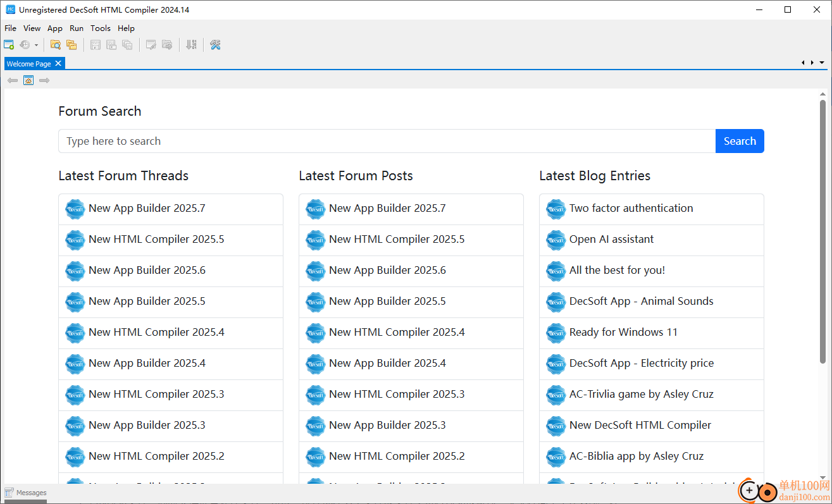The width and height of the screenshot is (832, 504).
Task: Click the Save floppy disk icon
Action: [x=96, y=45]
